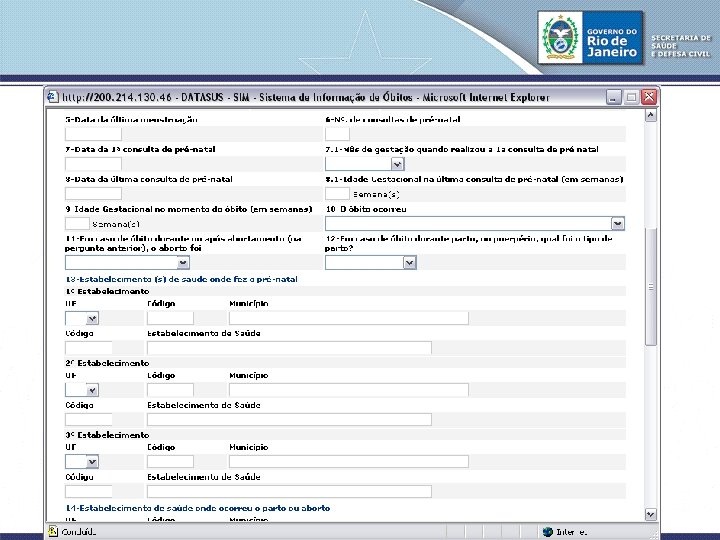Click the Governo do Rio de Janeiro logo

[590, 38]
